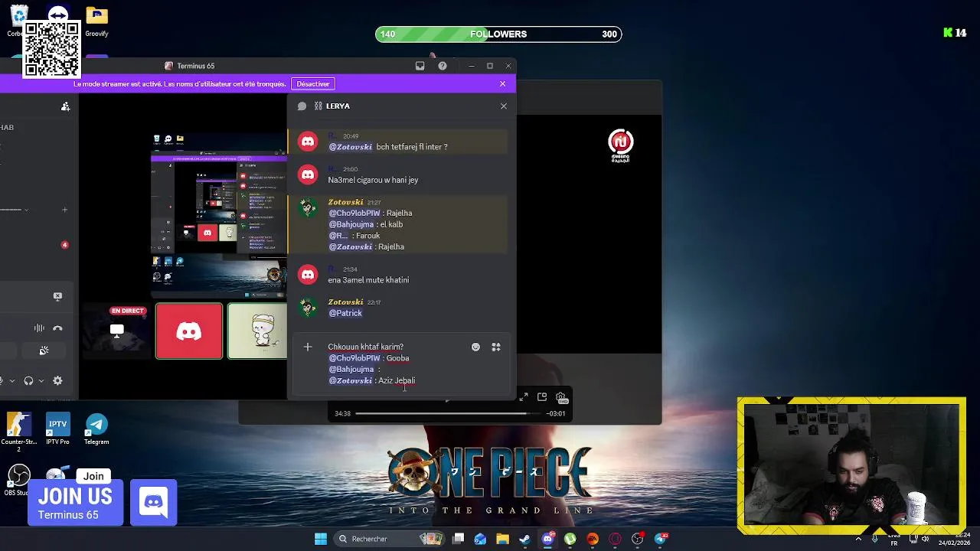Viewport: 980px width, 551px height.
Task: Click the @Zotovski mention in 20:49 message
Action: 351,147
